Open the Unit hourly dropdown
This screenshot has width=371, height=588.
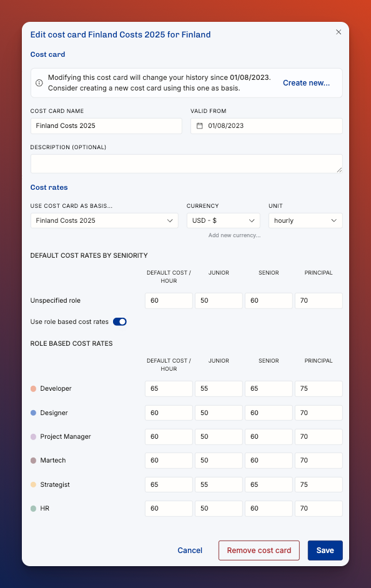click(305, 220)
